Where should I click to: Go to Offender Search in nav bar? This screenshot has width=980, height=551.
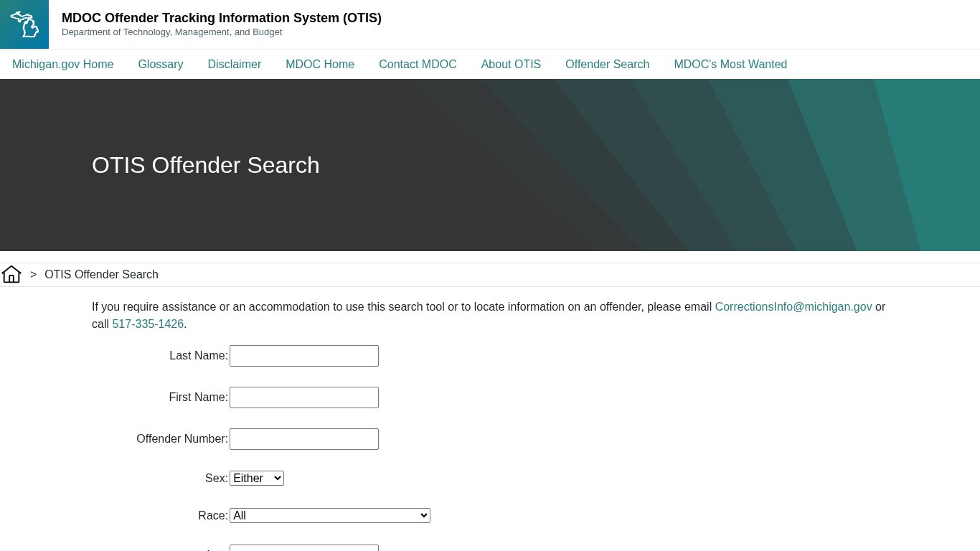point(607,65)
